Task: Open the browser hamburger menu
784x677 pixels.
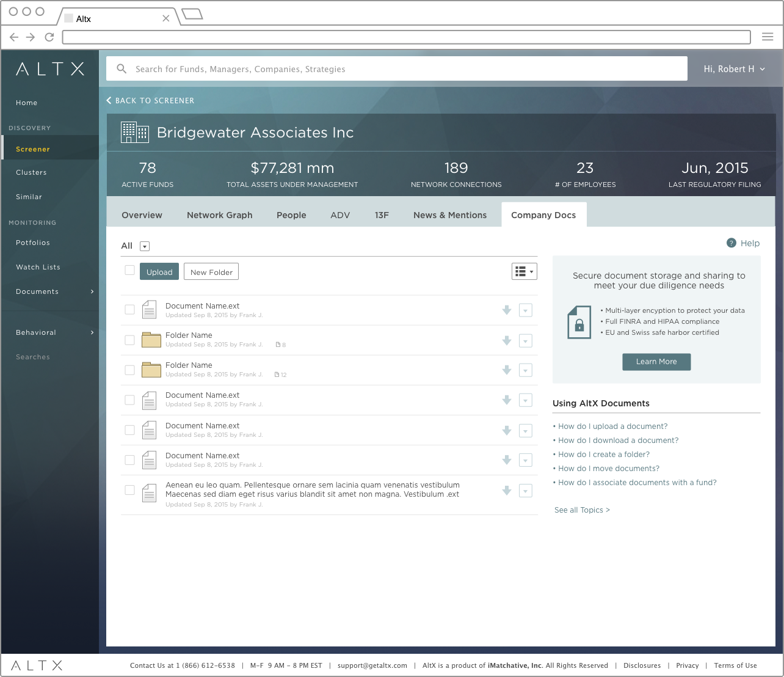Action: point(768,37)
